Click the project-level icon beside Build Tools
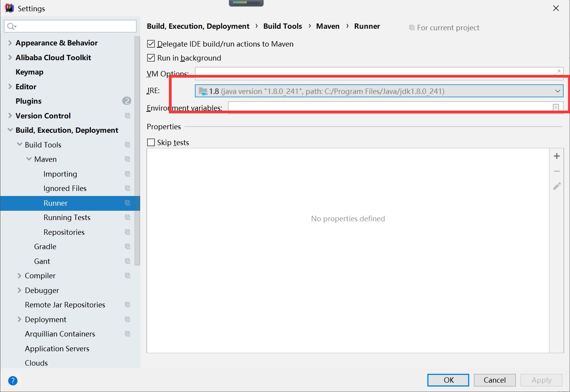The height and width of the screenshot is (392, 570). (x=127, y=145)
